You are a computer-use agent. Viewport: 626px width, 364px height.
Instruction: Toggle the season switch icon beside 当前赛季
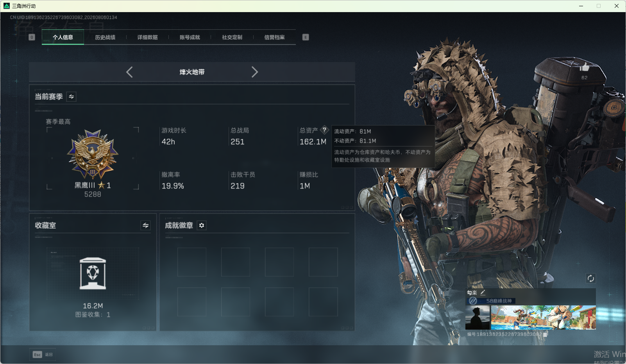click(72, 96)
